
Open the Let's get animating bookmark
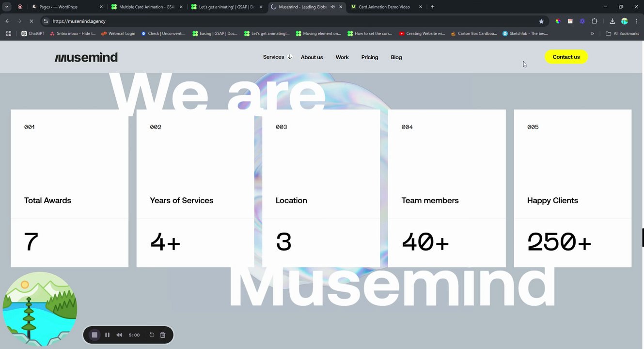[267, 33]
